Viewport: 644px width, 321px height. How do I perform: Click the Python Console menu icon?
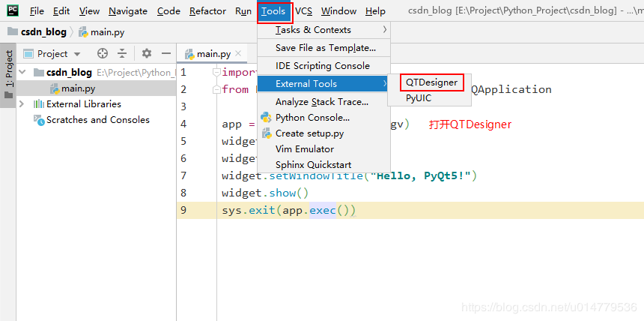pos(266,118)
